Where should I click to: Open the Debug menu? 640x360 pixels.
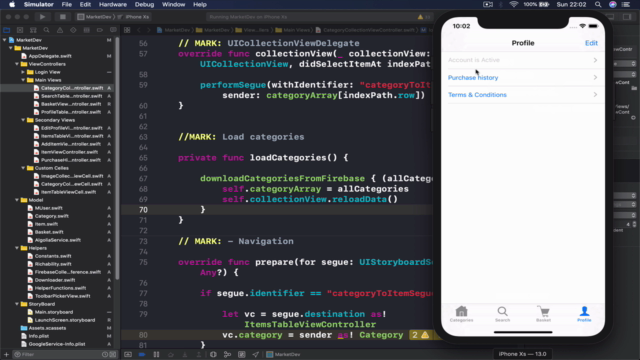point(144,4)
